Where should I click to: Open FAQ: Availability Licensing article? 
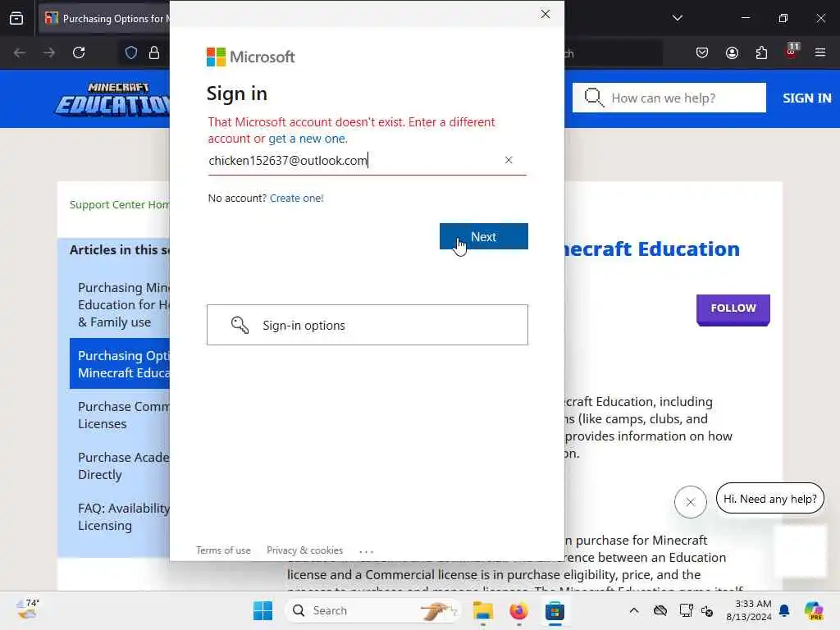point(124,517)
